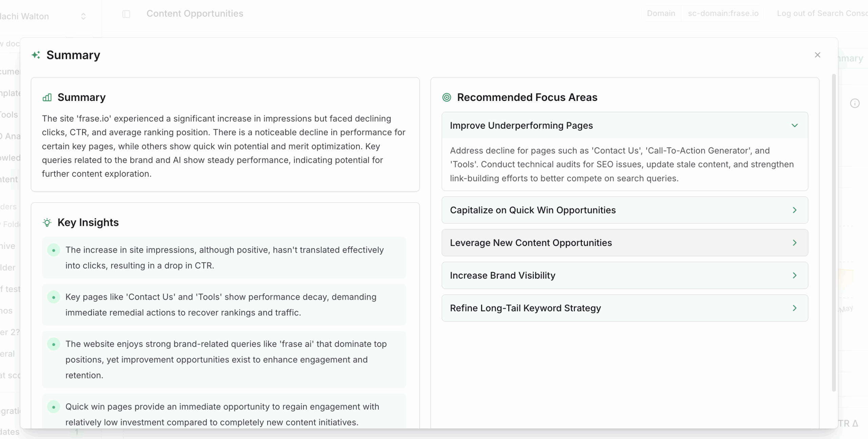Image resolution: width=868 pixels, height=439 pixels.
Task: Click the lightbulb icon next to Key Insights
Action: click(47, 223)
